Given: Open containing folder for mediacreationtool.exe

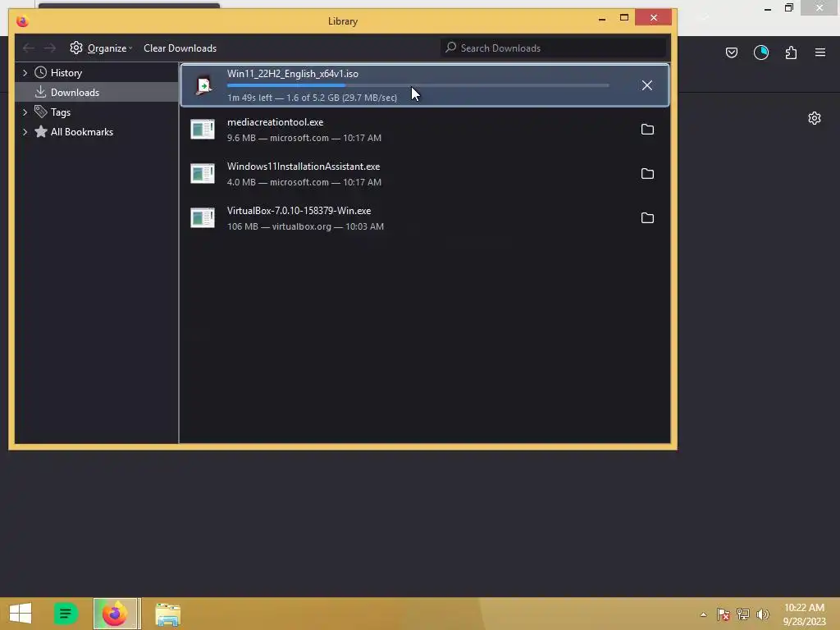Looking at the screenshot, I should (647, 129).
